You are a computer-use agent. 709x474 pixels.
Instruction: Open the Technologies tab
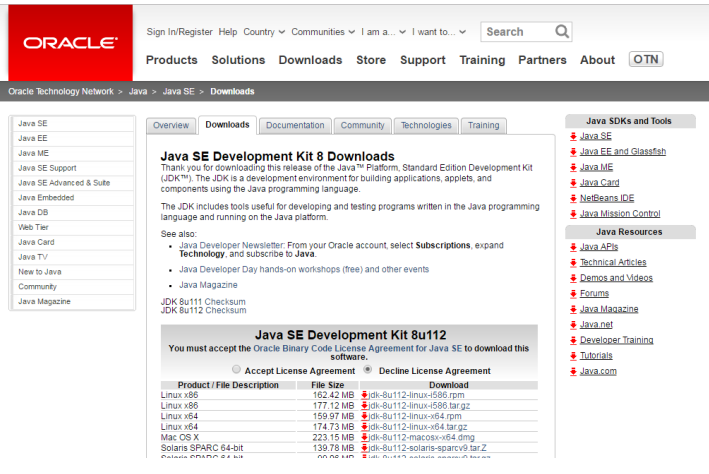pyautogui.click(x=426, y=125)
